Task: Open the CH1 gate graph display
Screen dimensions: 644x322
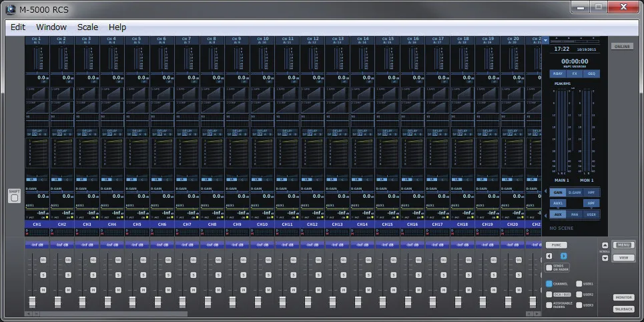Action: tap(37, 93)
